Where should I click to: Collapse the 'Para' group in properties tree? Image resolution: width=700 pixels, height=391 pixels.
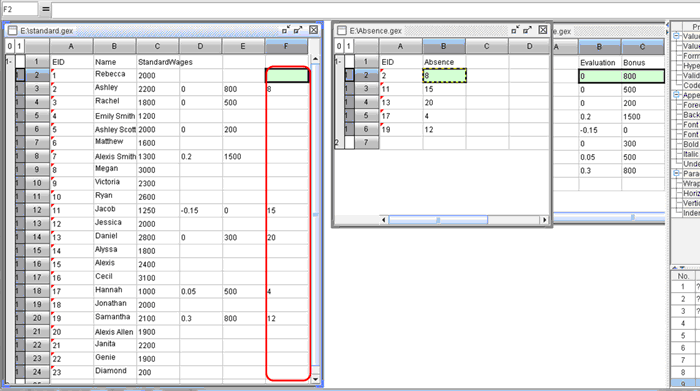676,173
